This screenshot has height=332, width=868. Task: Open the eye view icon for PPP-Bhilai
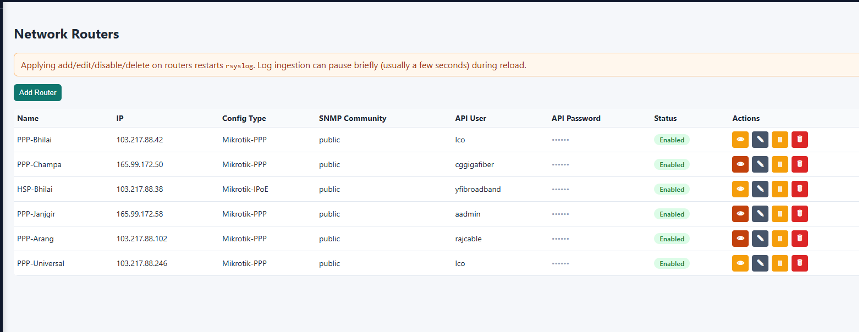coord(740,140)
